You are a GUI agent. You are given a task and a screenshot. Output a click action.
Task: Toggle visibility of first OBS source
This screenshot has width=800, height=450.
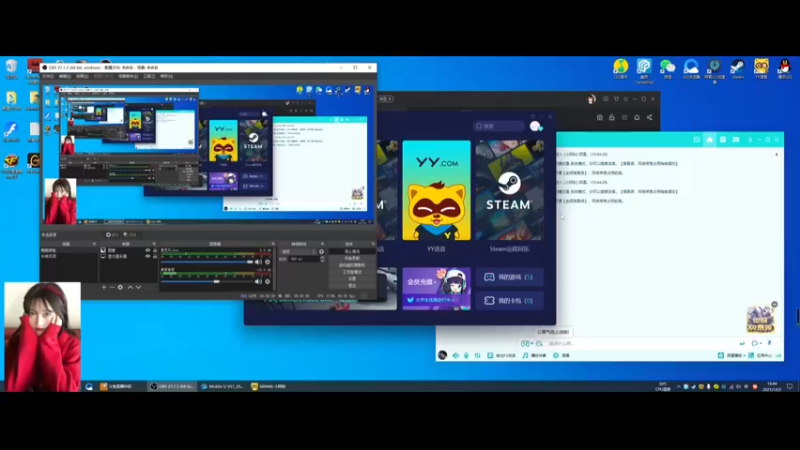click(x=148, y=251)
